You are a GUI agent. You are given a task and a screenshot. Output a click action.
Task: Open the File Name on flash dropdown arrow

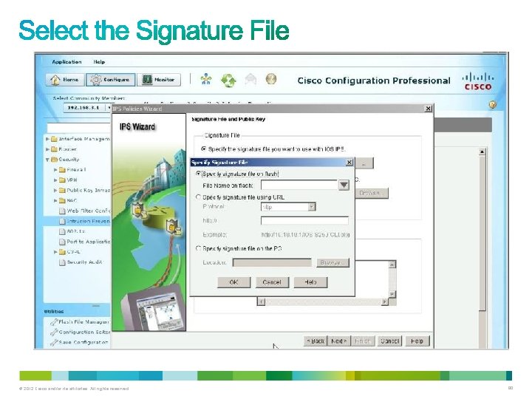pyautogui.click(x=344, y=185)
